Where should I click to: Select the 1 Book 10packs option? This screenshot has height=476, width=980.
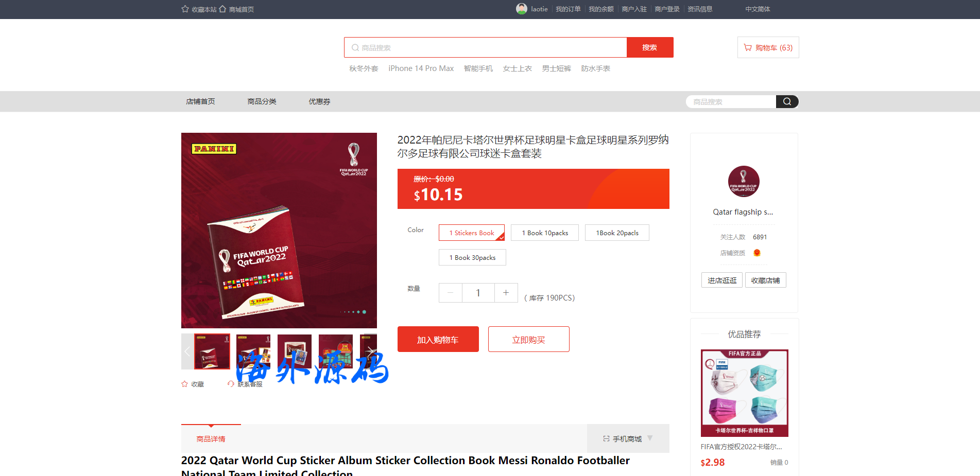(x=545, y=233)
